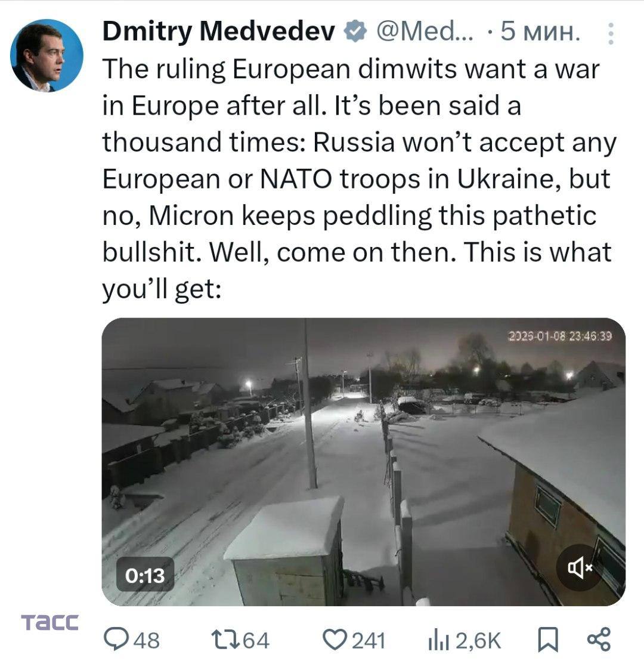Screen dimensions: 644x667
Task: Click the TACC watermark logo
Action: click(51, 622)
